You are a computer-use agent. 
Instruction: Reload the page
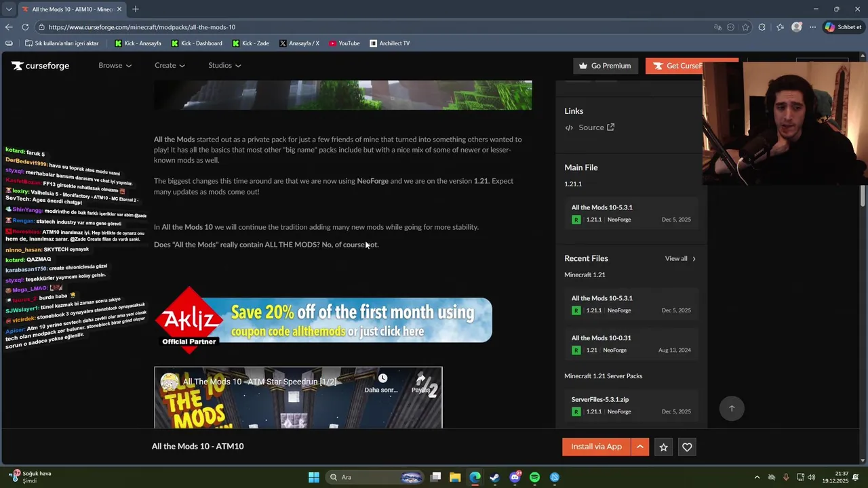(x=25, y=27)
